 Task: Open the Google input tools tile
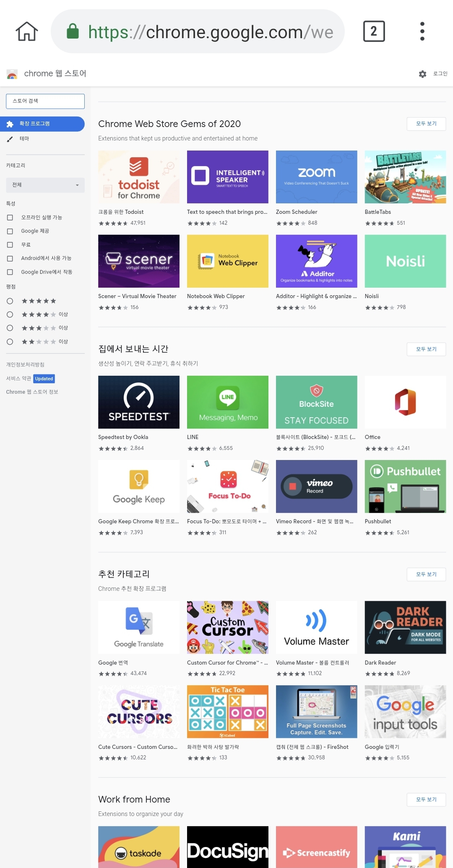point(405,712)
